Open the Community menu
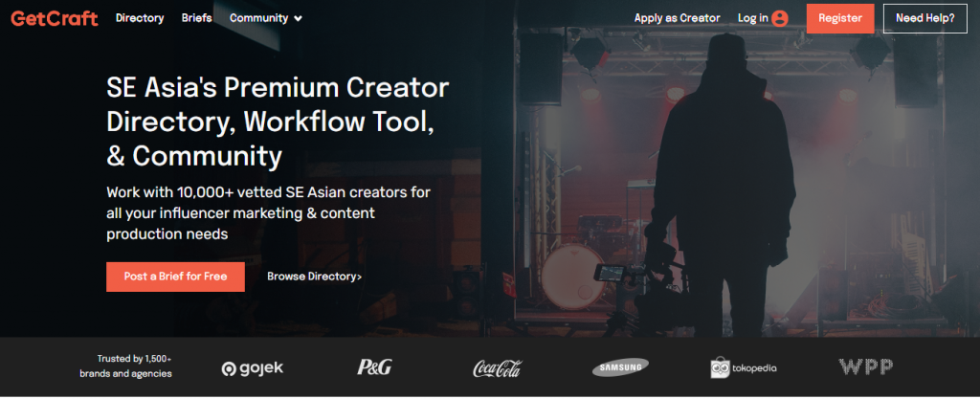980x399 pixels. coord(266,18)
